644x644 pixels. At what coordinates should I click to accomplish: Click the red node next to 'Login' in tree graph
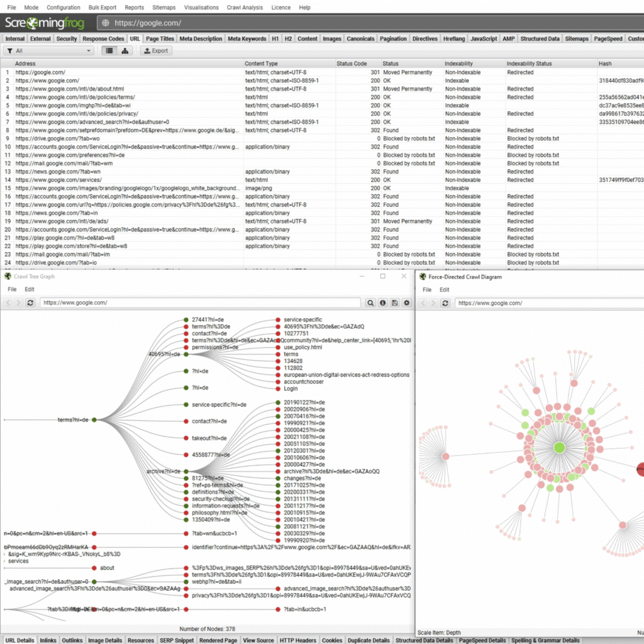[x=278, y=389]
